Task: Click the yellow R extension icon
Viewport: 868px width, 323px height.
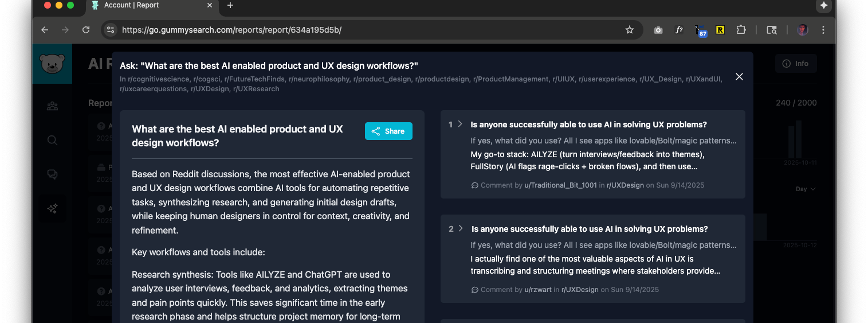Action: click(720, 30)
